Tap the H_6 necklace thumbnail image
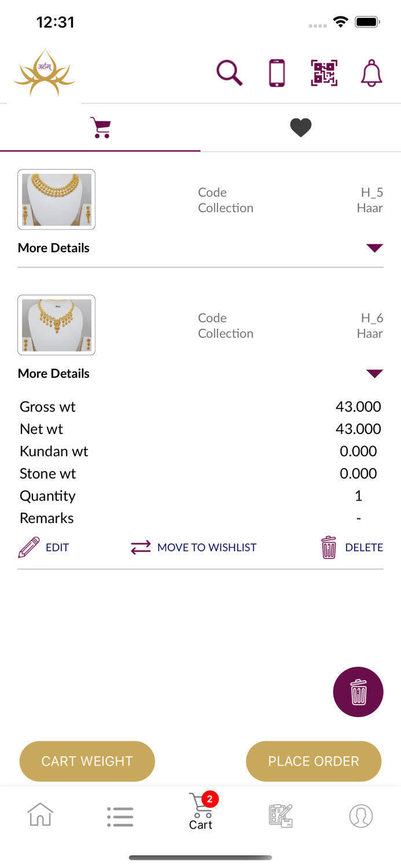 [56, 325]
